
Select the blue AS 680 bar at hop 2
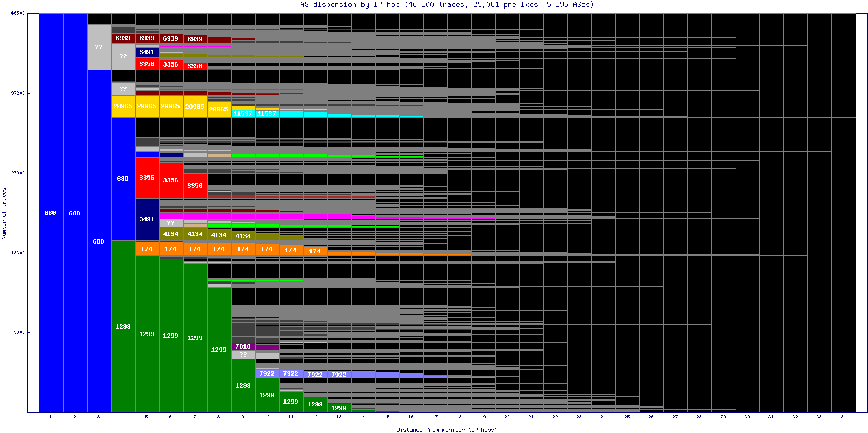75,213
